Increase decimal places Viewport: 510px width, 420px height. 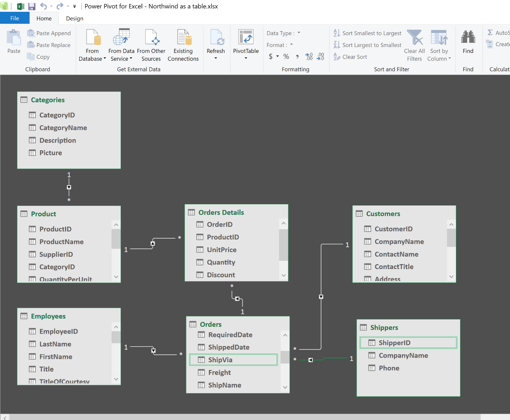309,56
